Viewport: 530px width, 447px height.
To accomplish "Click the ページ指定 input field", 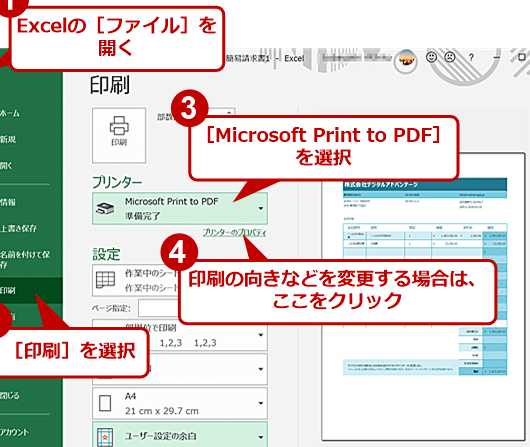I will click(159, 308).
